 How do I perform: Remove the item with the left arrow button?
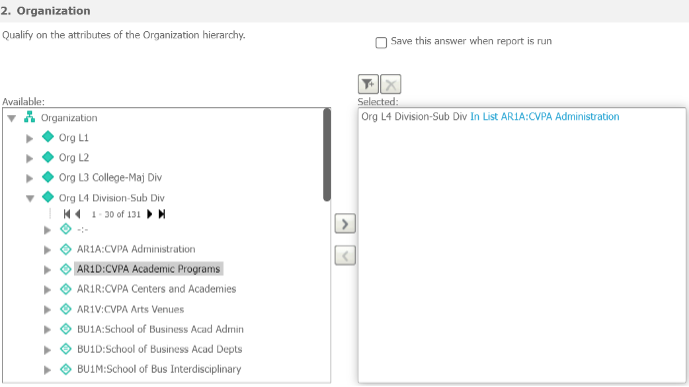[345, 256]
